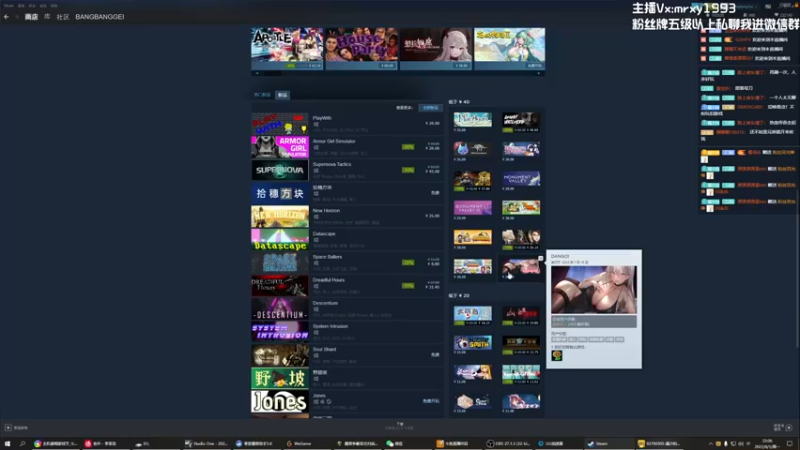Click the taskbar search magnifier icon
The height and width of the screenshot is (450, 800).
point(22,444)
